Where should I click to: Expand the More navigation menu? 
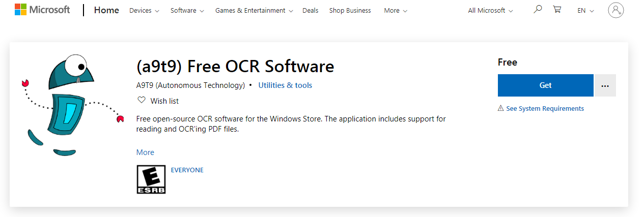(x=395, y=11)
